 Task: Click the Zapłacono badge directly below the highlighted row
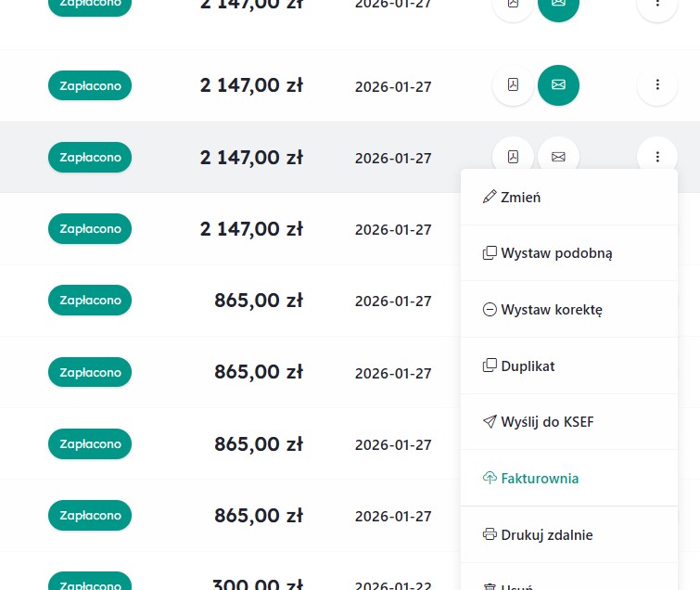(90, 229)
